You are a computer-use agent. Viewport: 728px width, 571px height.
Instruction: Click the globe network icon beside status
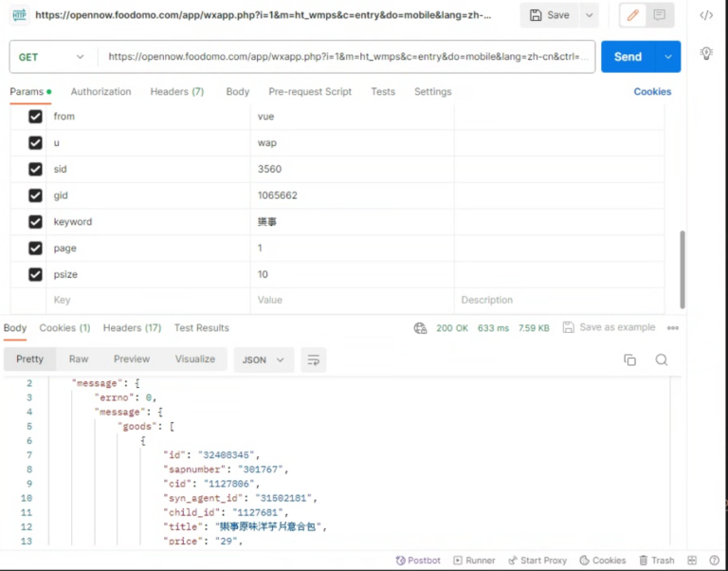pyautogui.click(x=420, y=328)
